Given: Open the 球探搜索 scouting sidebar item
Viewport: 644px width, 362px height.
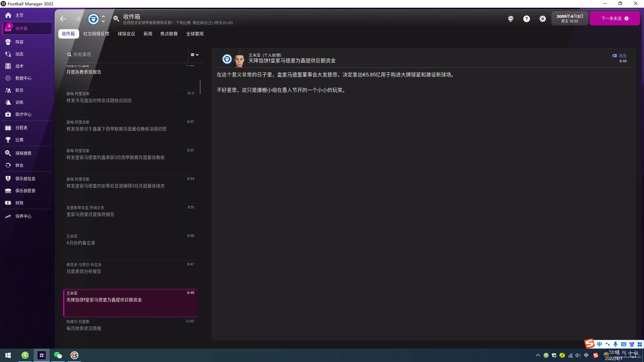Looking at the screenshot, I should 27,153.
